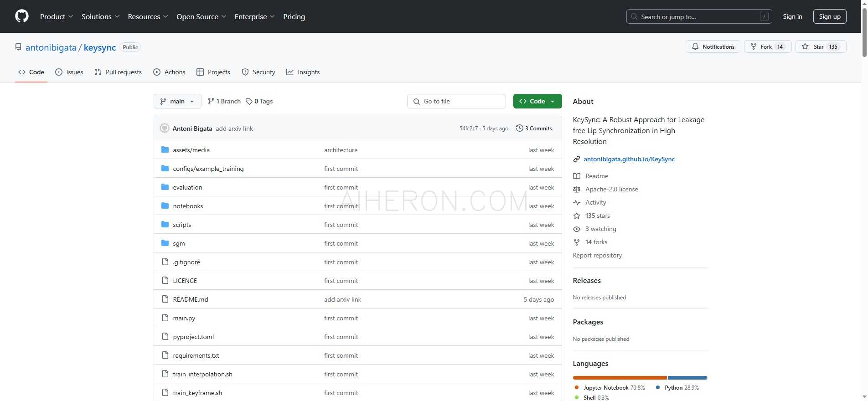Click the orange Jupyter Notebook language bar

pos(620,378)
